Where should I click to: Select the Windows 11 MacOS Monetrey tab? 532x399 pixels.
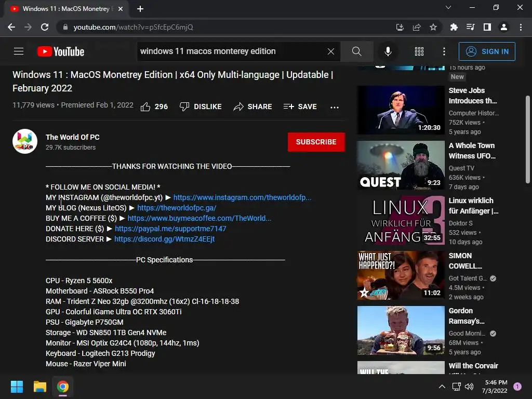click(66, 9)
